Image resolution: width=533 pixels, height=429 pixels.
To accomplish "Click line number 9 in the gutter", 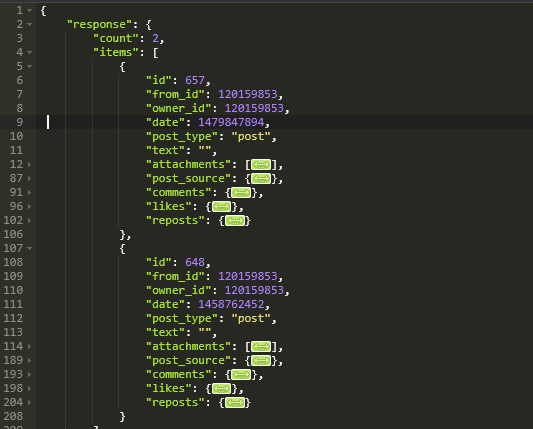I will (x=20, y=122).
